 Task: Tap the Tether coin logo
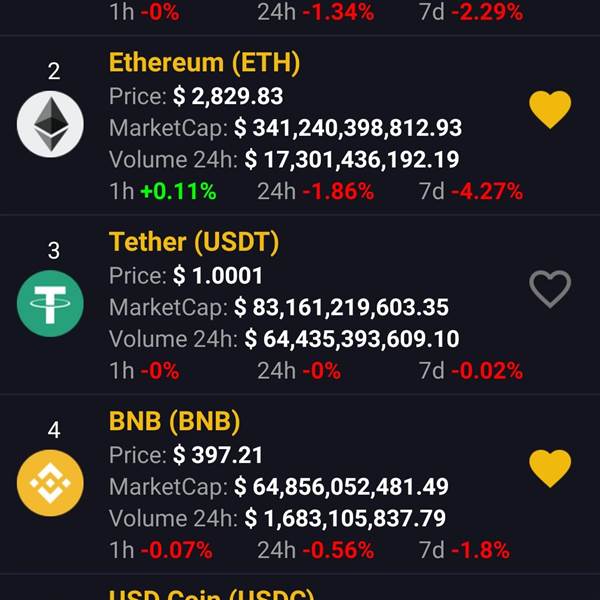pyautogui.click(x=50, y=303)
